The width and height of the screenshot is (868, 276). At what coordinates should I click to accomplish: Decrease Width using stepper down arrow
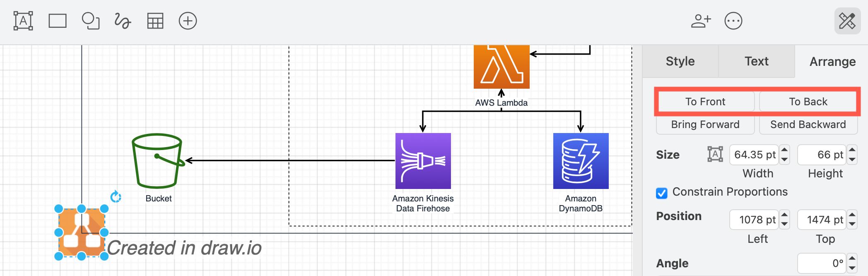coord(784,160)
